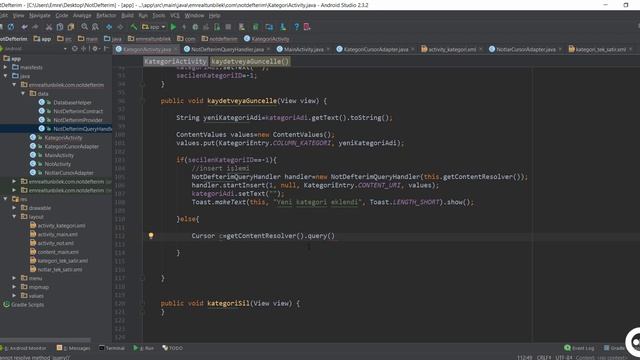Click kaydetveyaGuncelle() breadcrumb

pos(250,62)
